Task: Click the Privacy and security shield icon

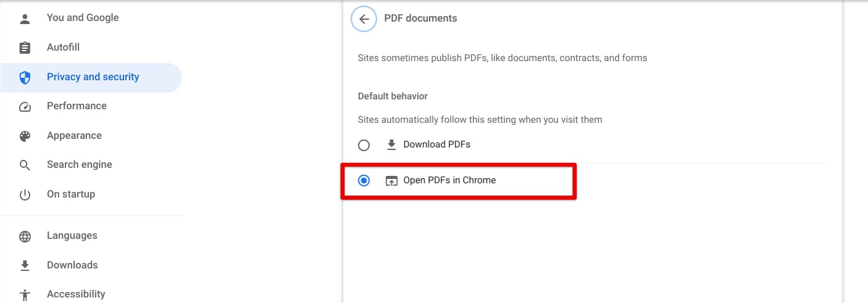Action: click(25, 77)
